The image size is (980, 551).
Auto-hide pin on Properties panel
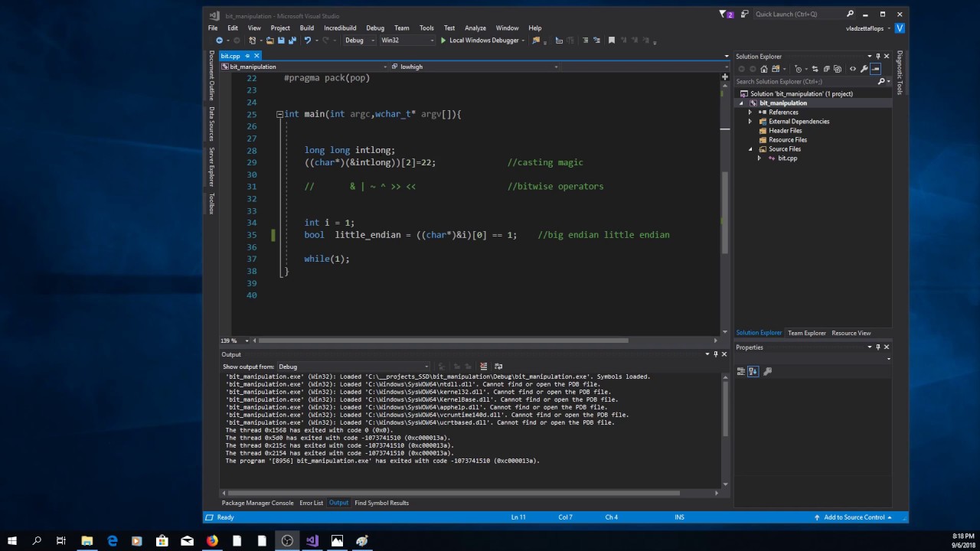[x=878, y=347]
